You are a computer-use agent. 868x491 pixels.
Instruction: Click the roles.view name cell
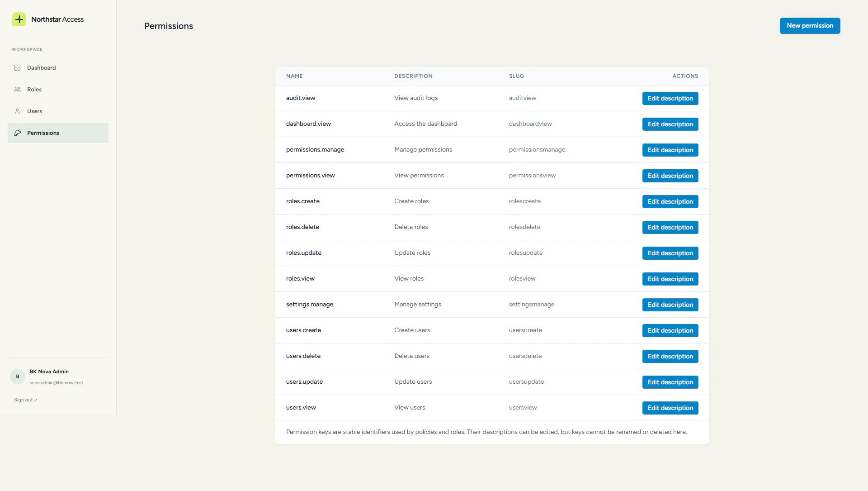[x=300, y=279]
